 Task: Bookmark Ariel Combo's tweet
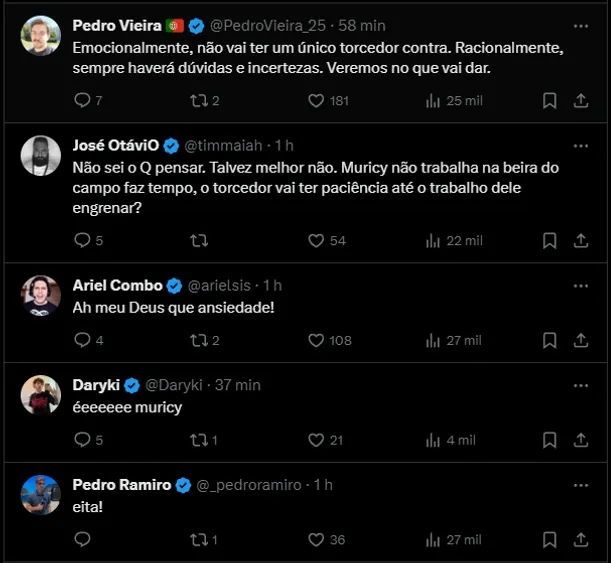pyautogui.click(x=549, y=340)
